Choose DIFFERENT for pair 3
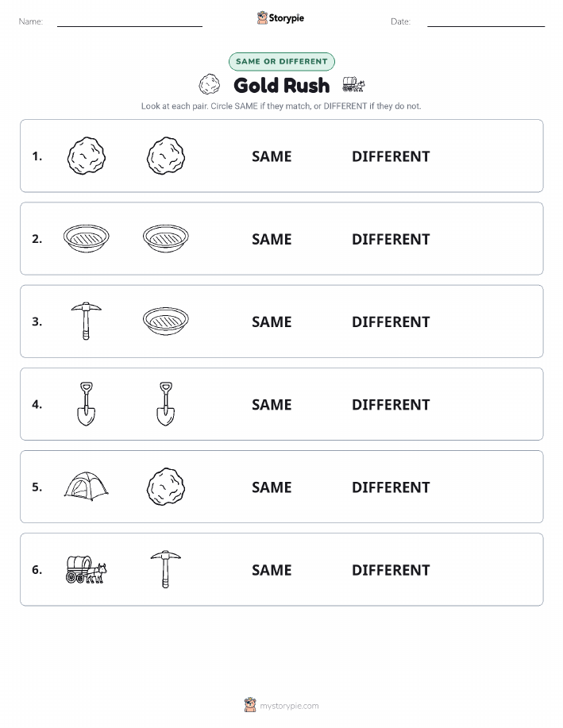Screen dimensions: 563x728 (x=391, y=322)
